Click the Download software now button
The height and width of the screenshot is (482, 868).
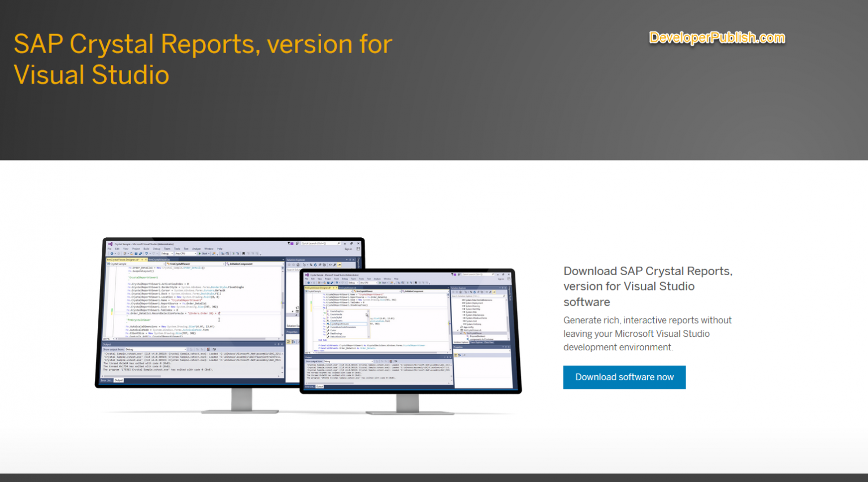pos(624,377)
